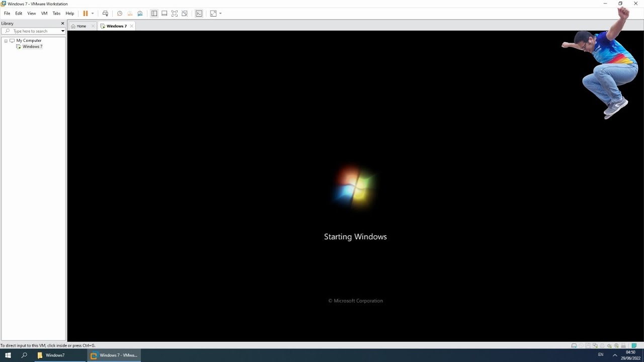Open the Windows Start menu

(8, 355)
